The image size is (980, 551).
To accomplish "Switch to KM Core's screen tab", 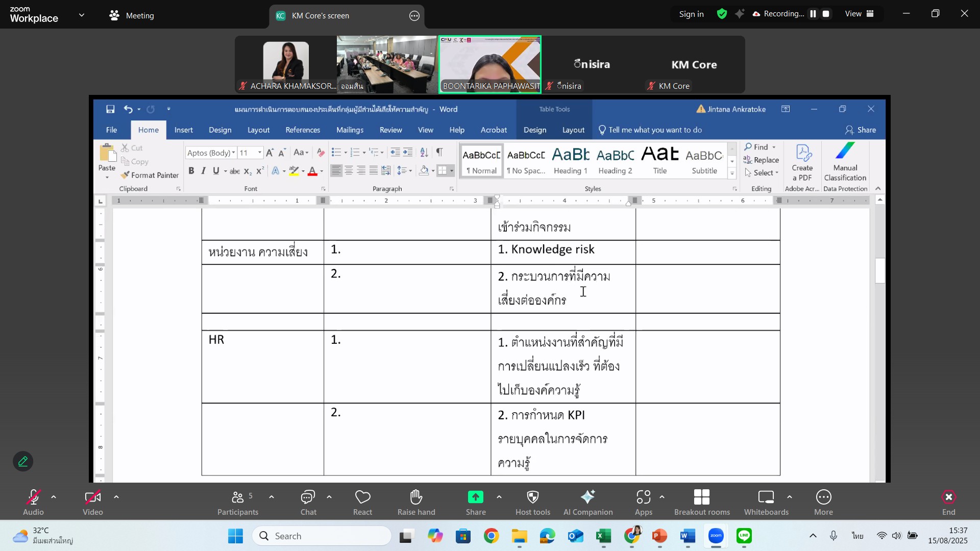I will (x=320, y=16).
